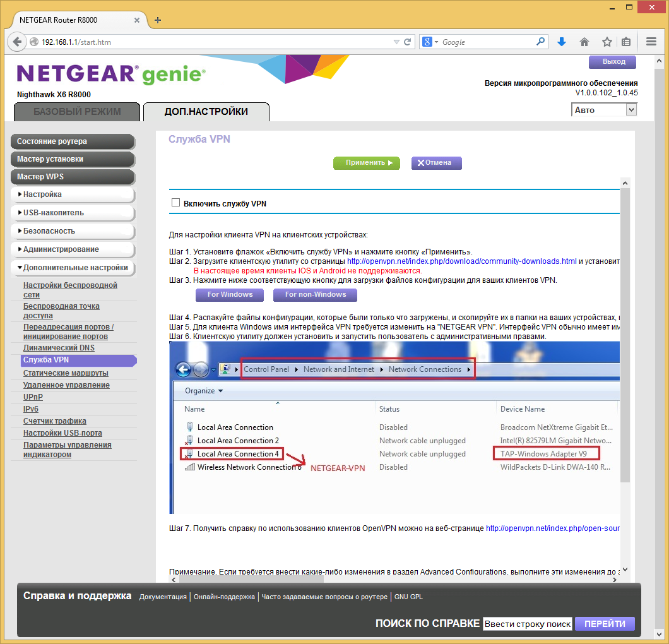
Task: Close the NETGEAR Router R8000 tab
Action: point(137,20)
